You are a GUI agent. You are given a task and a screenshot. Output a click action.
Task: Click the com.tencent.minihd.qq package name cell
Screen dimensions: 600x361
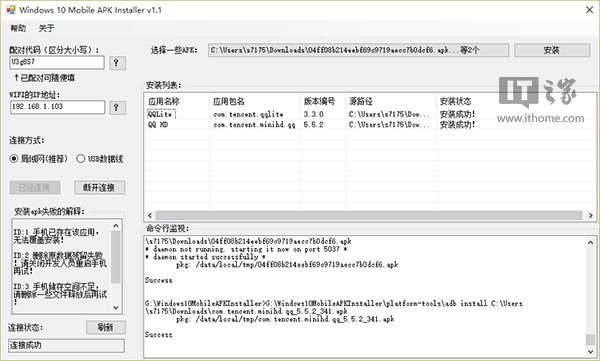tap(254, 124)
